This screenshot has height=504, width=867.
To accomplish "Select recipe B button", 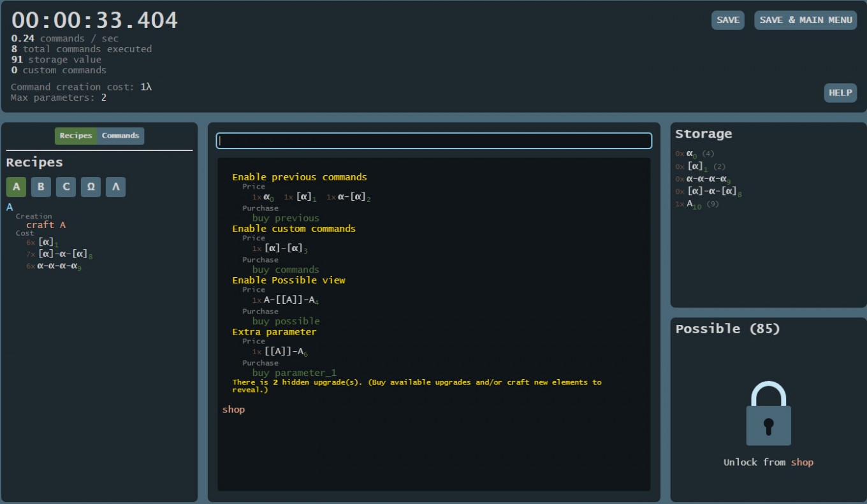I will tap(41, 187).
